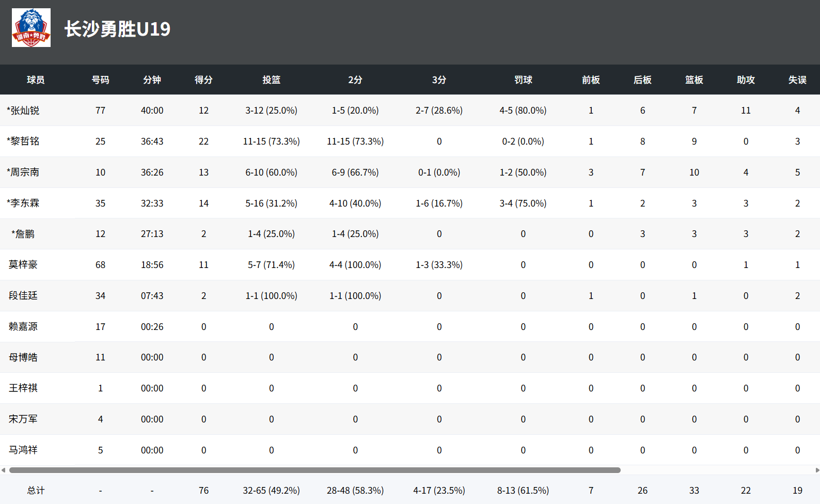Open player *黎哲铭 profile
Viewport: 820px width, 504px height.
tap(23, 141)
